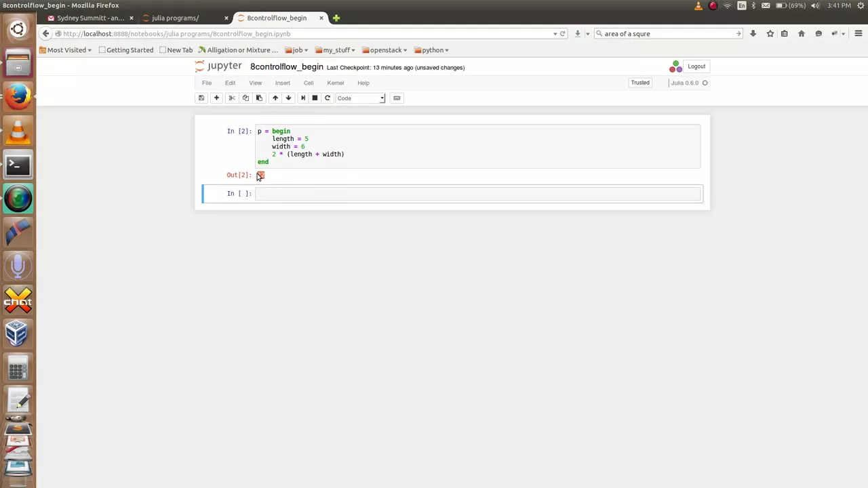
Task: Open a new browser tab with green plus
Action: (x=336, y=18)
